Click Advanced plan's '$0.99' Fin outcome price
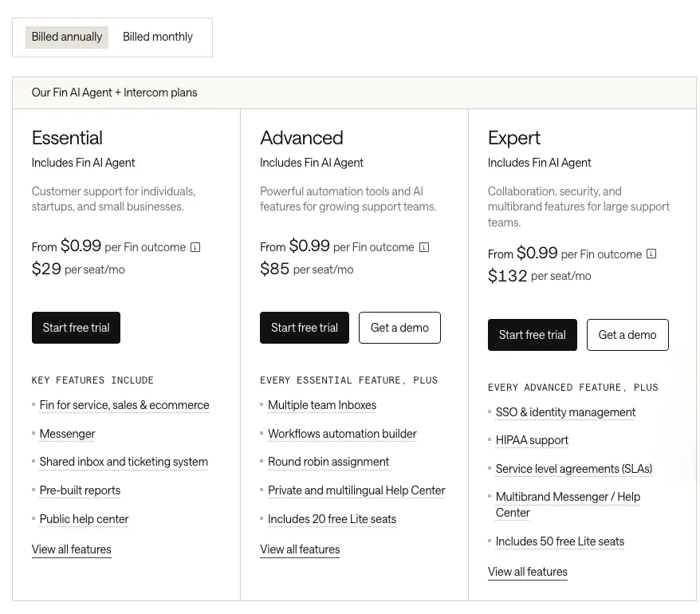 pos(309,246)
